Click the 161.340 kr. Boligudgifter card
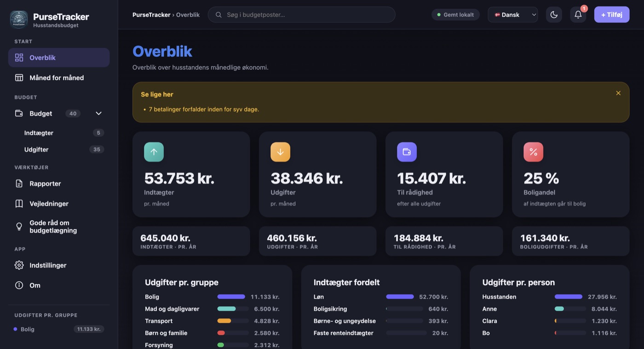Image resolution: width=644 pixels, height=349 pixels. (x=570, y=241)
